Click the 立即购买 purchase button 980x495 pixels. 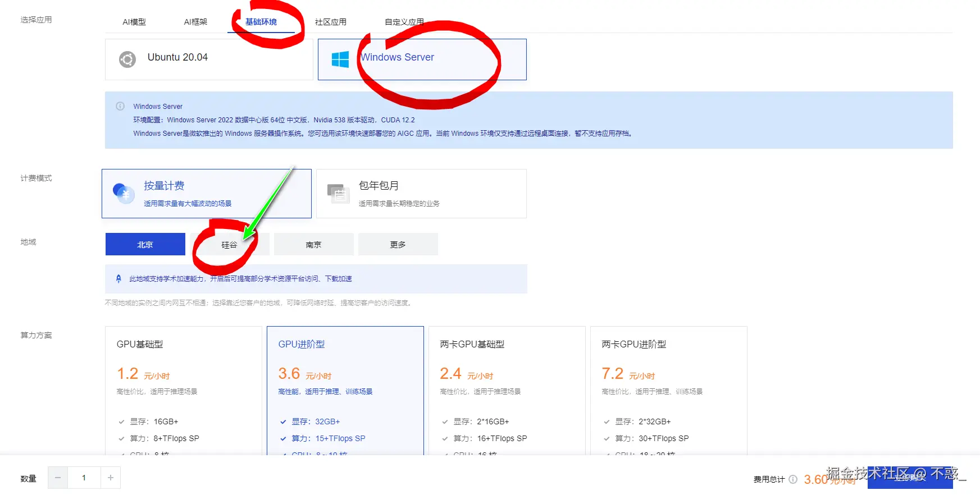pos(910,478)
